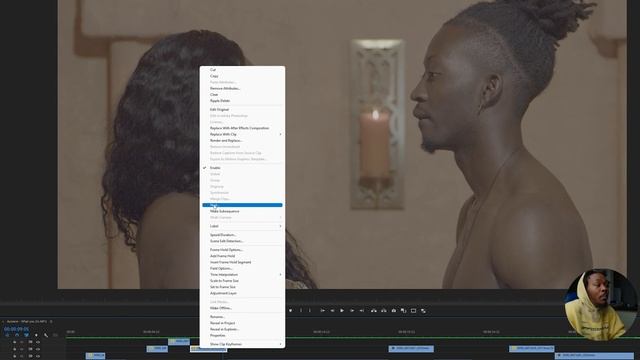Choose Edit Original from the menu

click(242, 109)
